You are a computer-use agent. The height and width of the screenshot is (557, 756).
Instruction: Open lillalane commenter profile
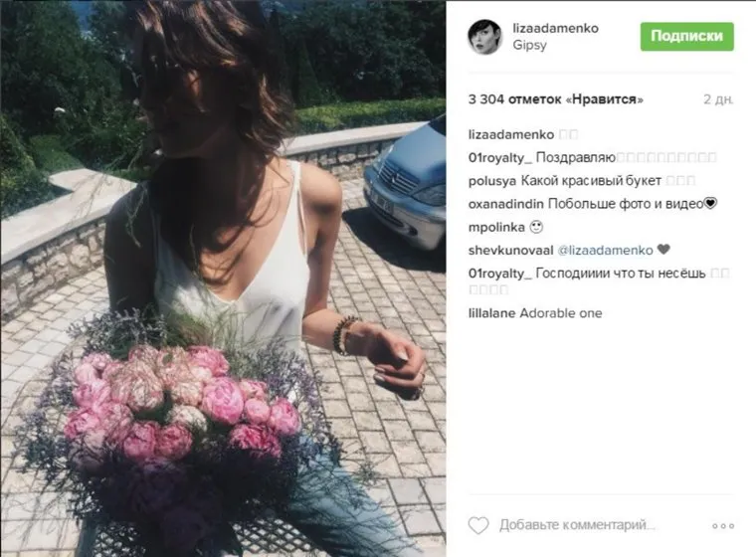[491, 313]
